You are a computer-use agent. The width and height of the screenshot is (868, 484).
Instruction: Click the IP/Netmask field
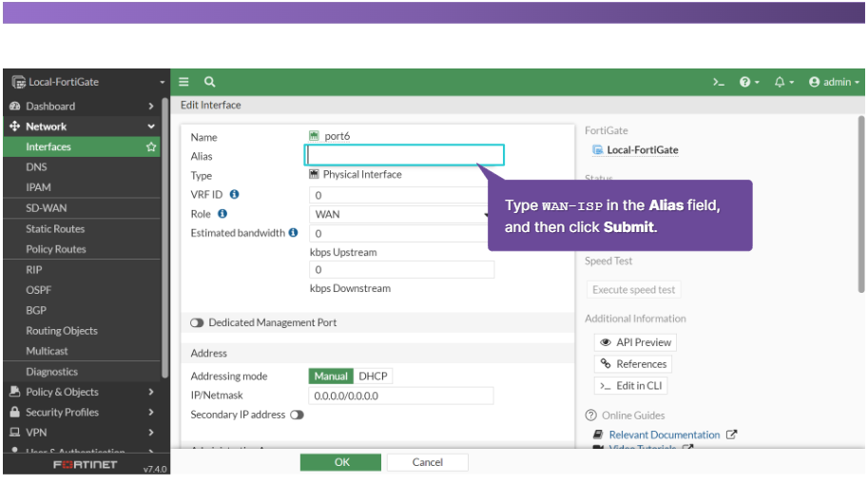401,396
